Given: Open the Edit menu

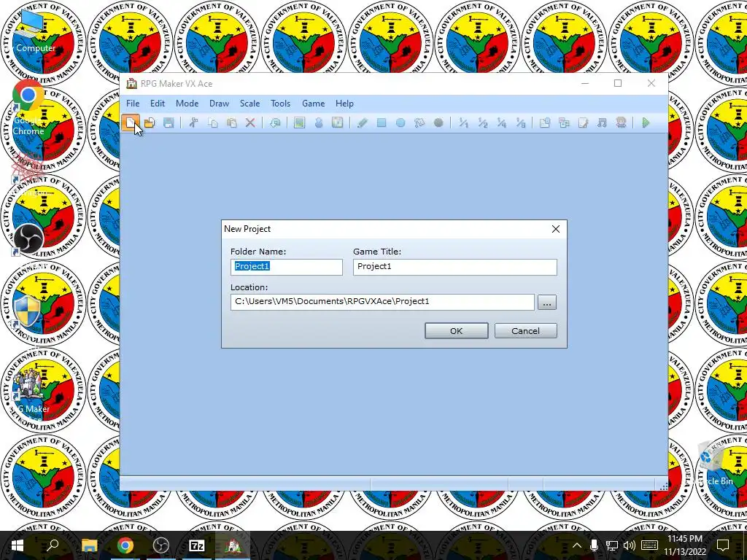Looking at the screenshot, I should (x=158, y=104).
